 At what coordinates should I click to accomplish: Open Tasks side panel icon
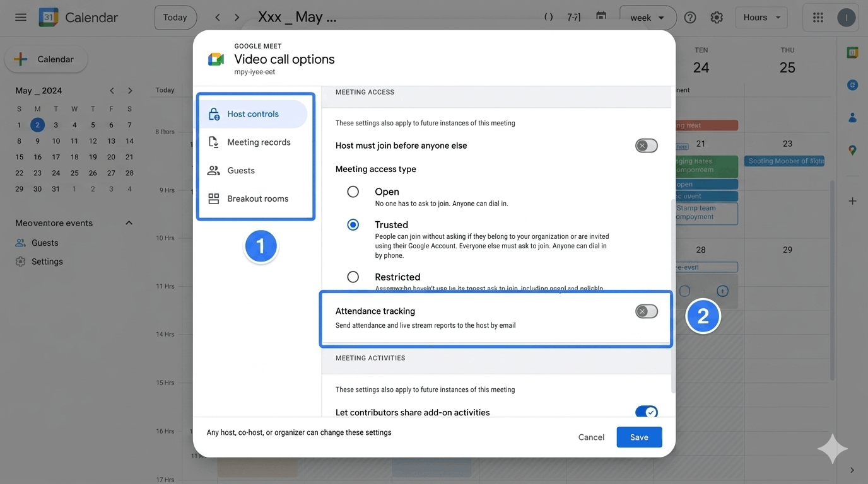(x=852, y=84)
